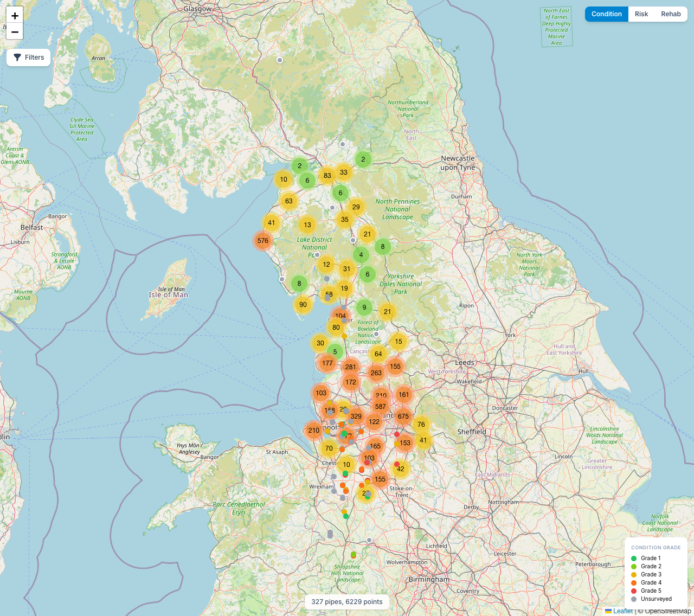Select the 153 cluster marker
694x616 pixels.
click(405, 443)
